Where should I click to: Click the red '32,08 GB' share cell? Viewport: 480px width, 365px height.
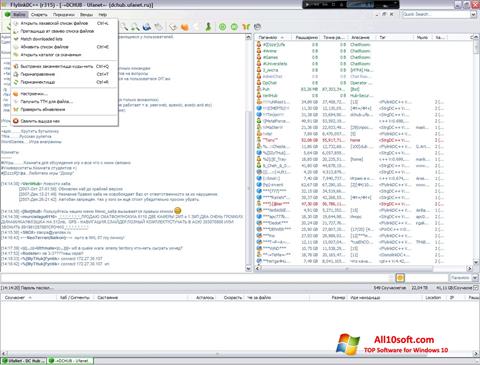pyautogui.click(x=309, y=140)
